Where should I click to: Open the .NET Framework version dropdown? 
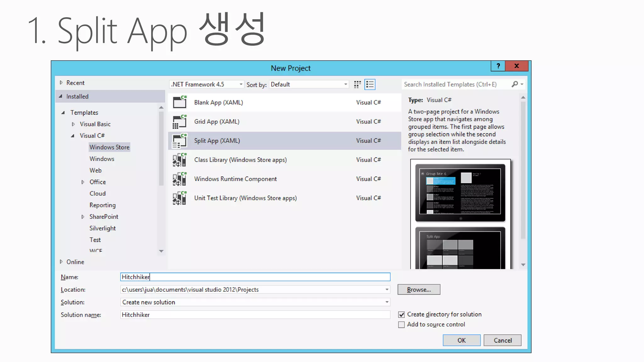[x=241, y=85]
